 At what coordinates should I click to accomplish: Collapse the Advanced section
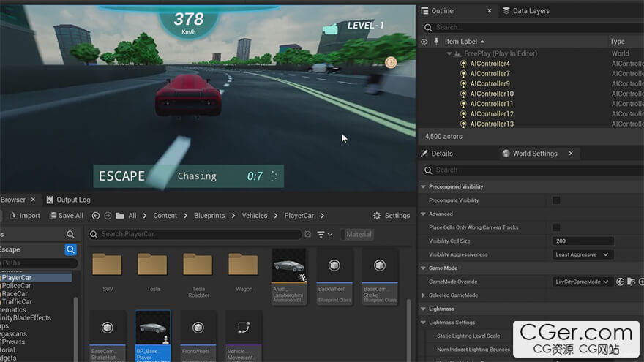(423, 214)
